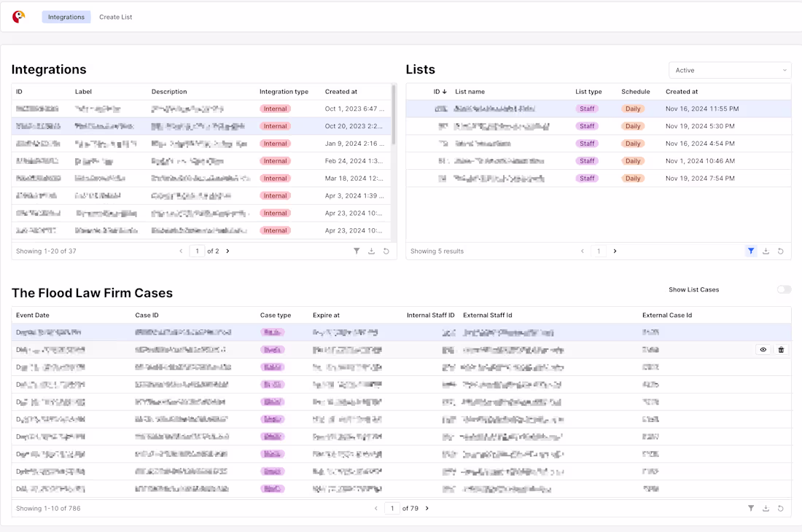Refresh the Lists table
The height and width of the screenshot is (532, 802).
781,251
